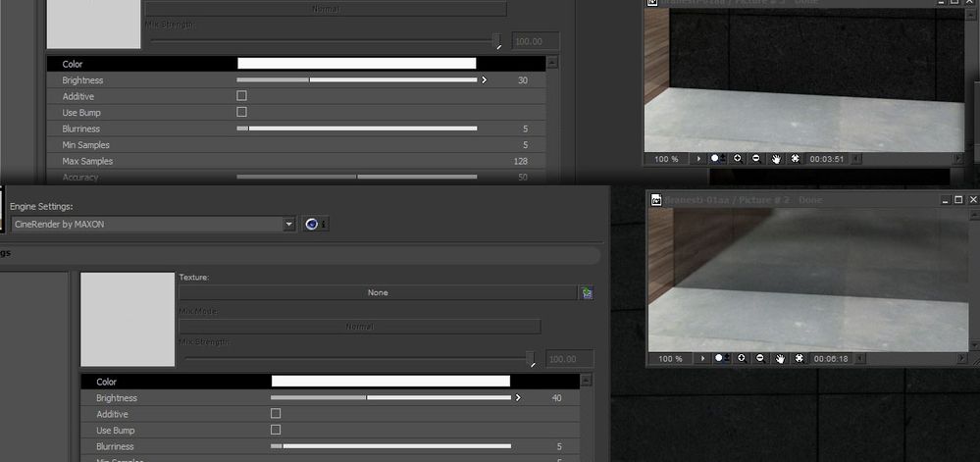Click white Color swatch in upper panel
The width and height of the screenshot is (980, 462).
click(357, 63)
